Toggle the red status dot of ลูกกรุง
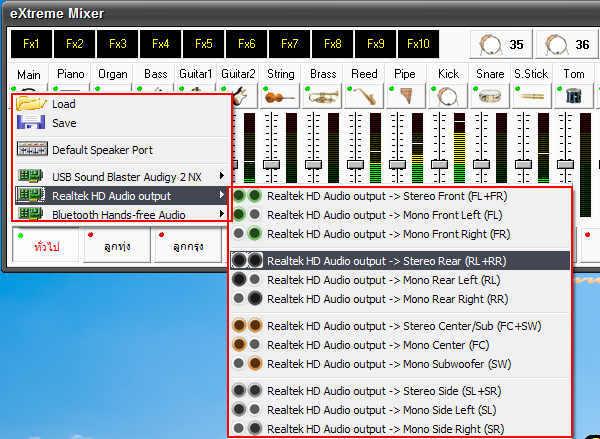 [x=161, y=235]
